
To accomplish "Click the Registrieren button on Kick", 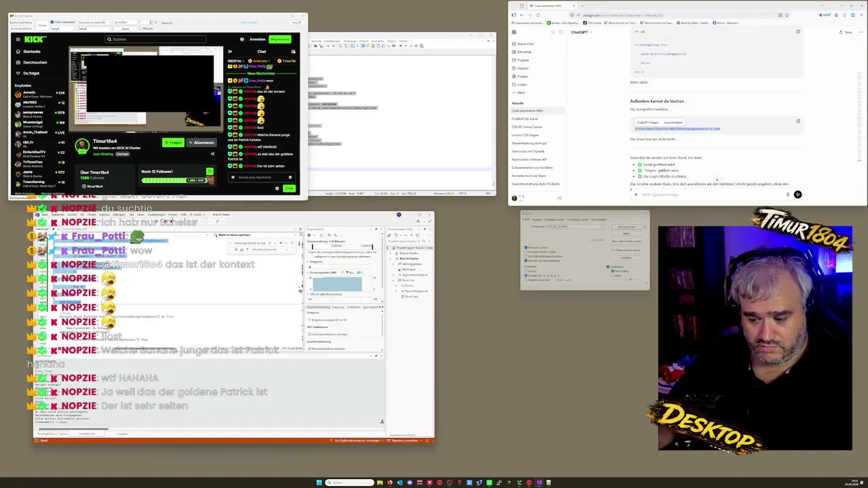I will (280, 39).
